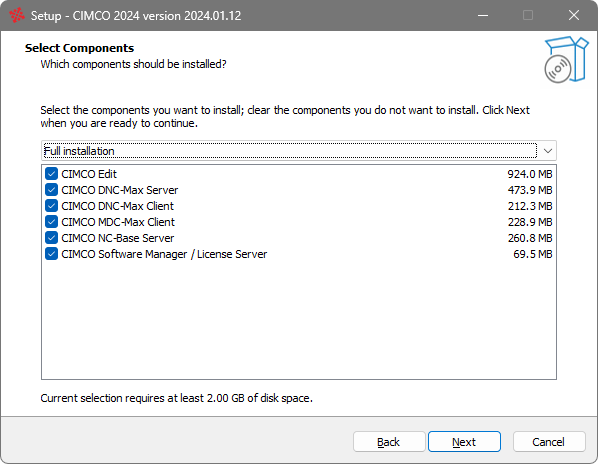Minimize the Setup window

(483, 15)
